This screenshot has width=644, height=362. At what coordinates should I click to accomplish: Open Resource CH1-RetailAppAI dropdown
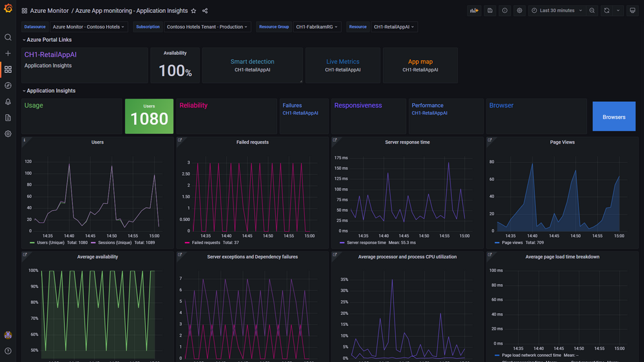coord(394,26)
